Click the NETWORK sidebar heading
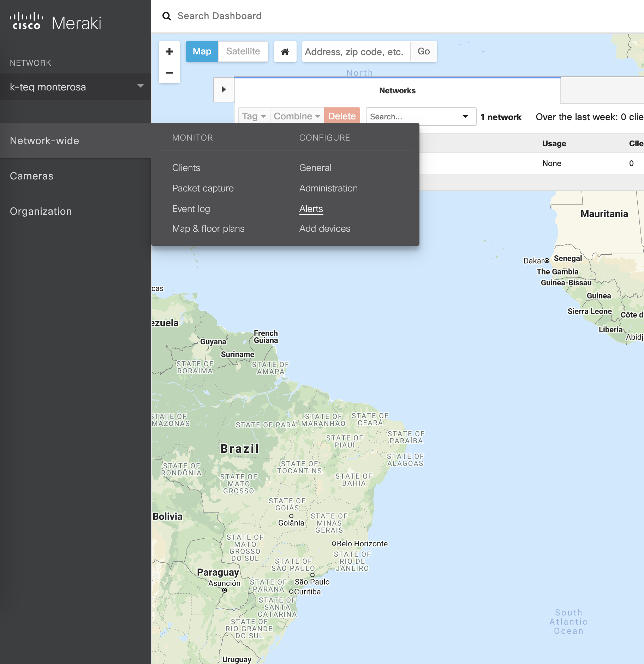This screenshot has width=644, height=664. point(30,63)
